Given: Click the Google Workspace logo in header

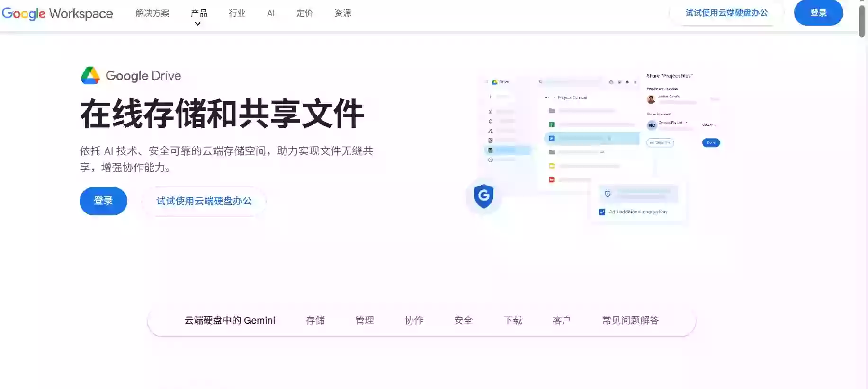Looking at the screenshot, I should point(57,13).
